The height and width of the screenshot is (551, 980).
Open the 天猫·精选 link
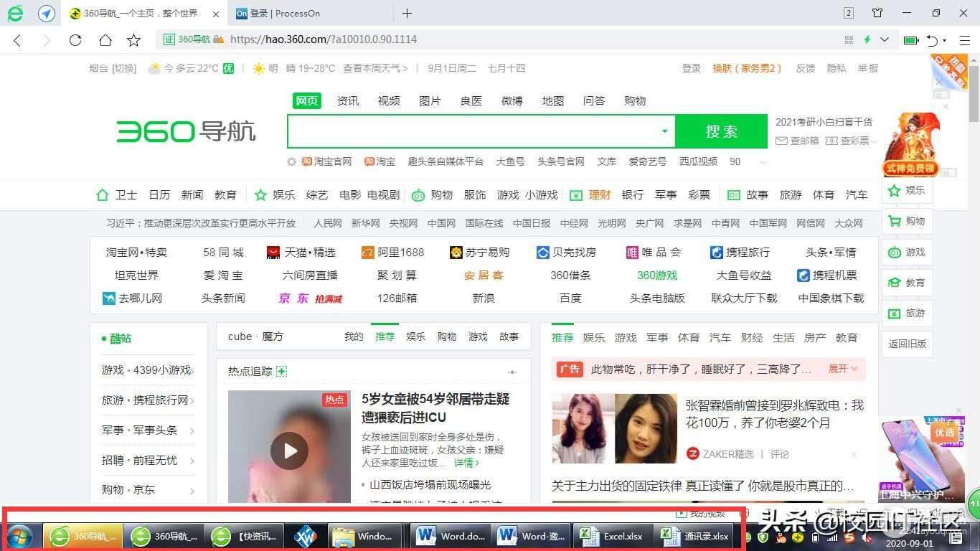301,253
